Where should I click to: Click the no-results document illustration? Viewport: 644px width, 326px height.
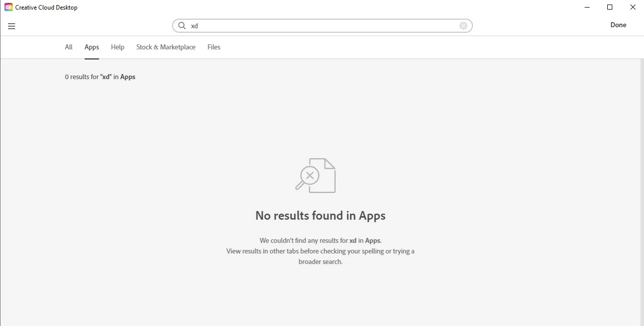315,175
